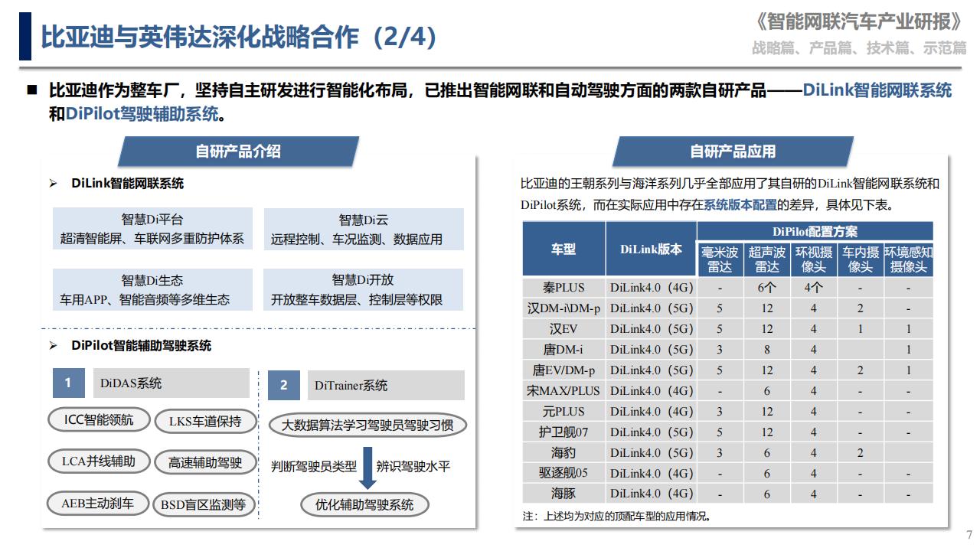Image resolution: width=980 pixels, height=551 pixels.
Task: Click the AEB主动刹车 pill
Action: (x=99, y=503)
